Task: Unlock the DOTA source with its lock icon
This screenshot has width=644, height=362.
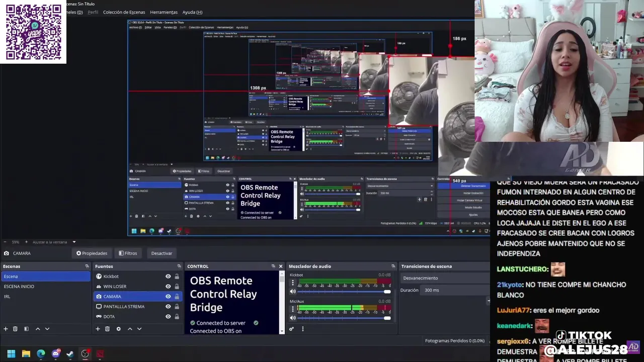Action: (x=177, y=317)
